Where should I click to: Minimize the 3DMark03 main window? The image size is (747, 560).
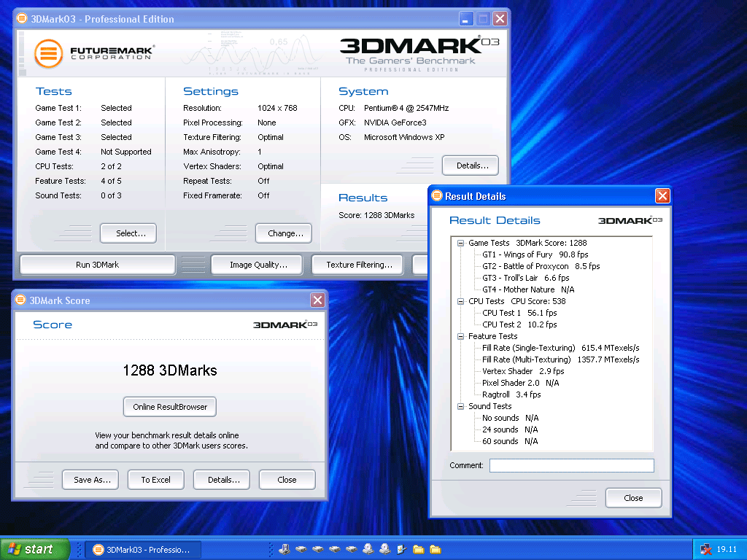(466, 18)
